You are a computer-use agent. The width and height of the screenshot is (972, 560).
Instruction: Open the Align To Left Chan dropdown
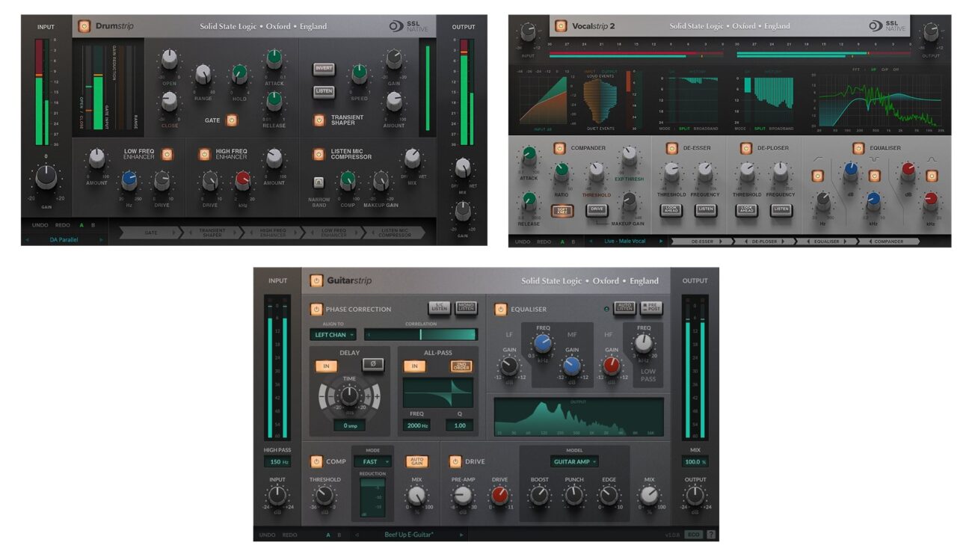333,335
